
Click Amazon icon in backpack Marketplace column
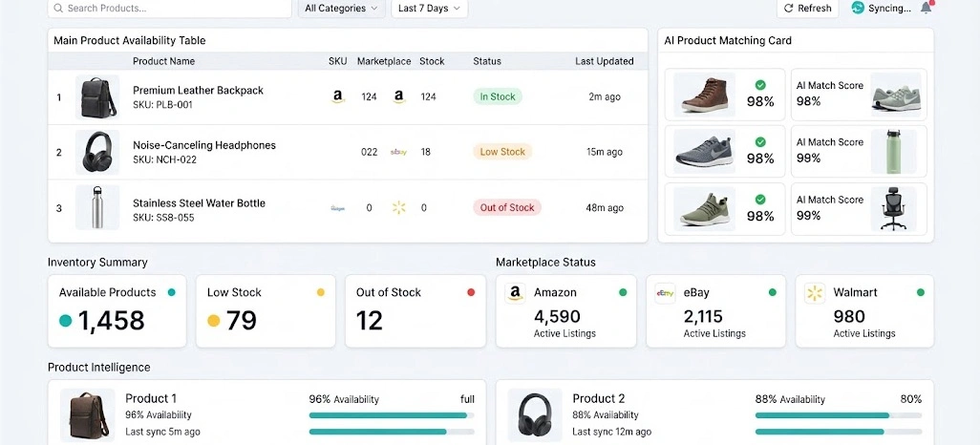pyautogui.click(x=398, y=96)
